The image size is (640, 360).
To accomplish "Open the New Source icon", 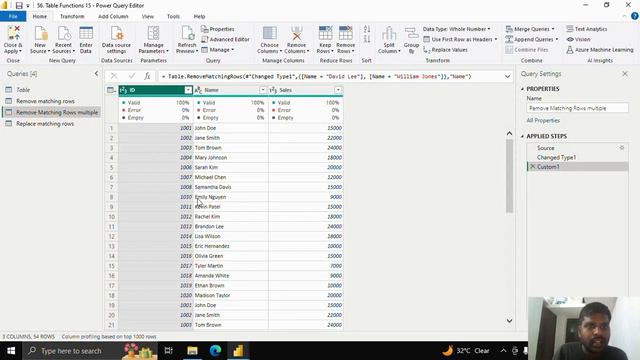I will point(40,33).
